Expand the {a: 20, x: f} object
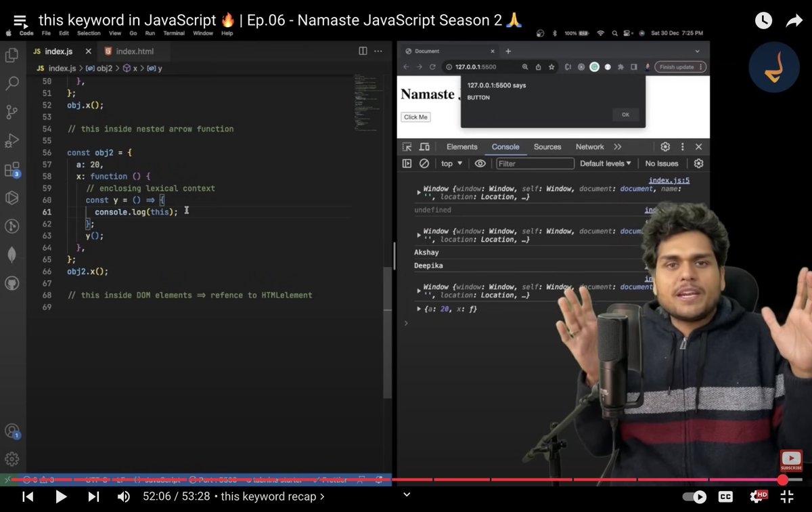 [419, 309]
